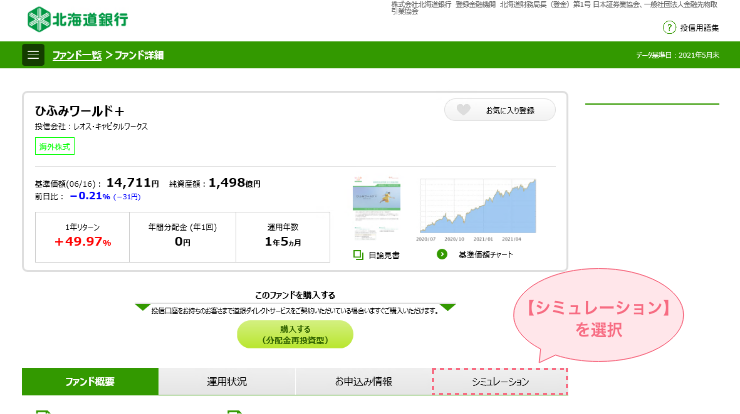Click the fund name ひふみワールド+

click(80, 111)
